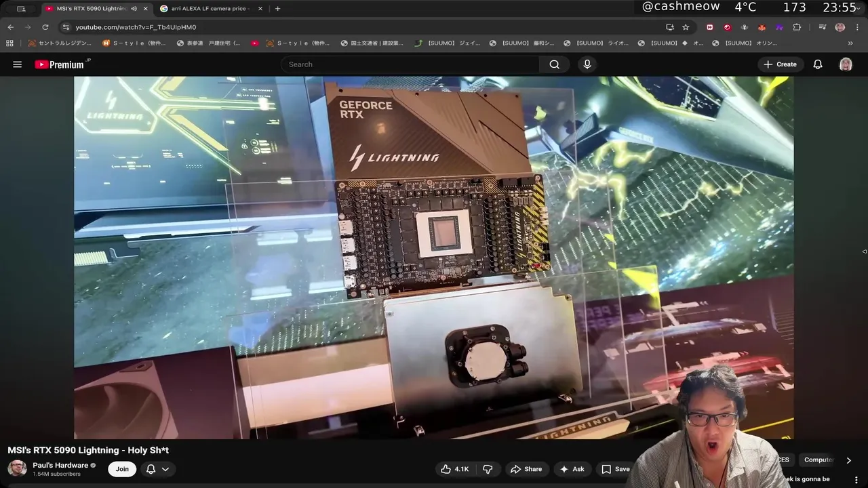Show more bookmarks with double chevron

(850, 43)
